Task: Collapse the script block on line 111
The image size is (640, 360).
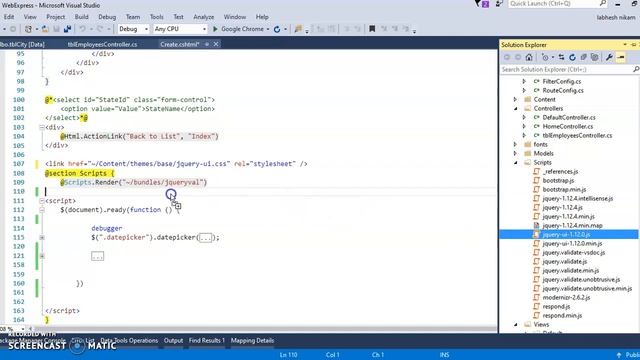Action: [x=42, y=201]
